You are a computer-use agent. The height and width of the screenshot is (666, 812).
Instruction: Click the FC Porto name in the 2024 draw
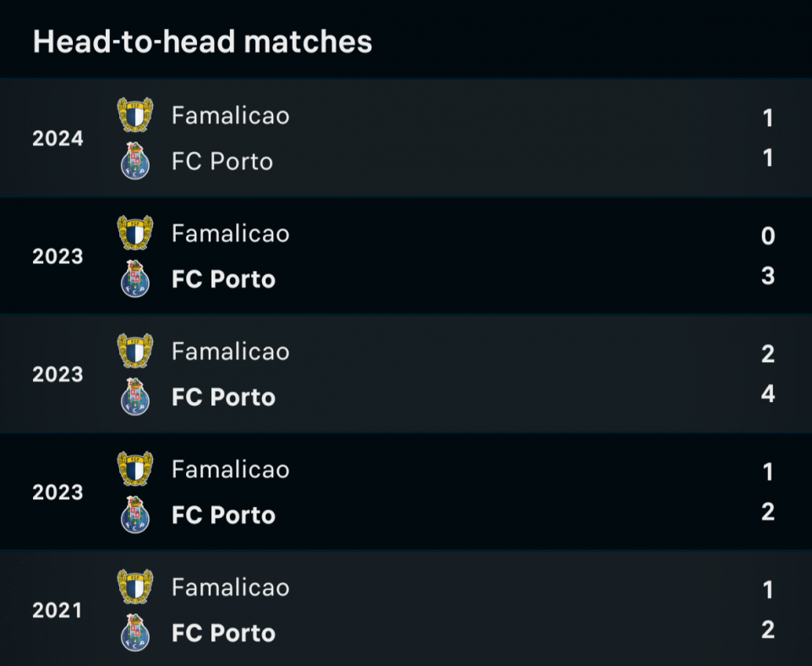[x=222, y=161]
